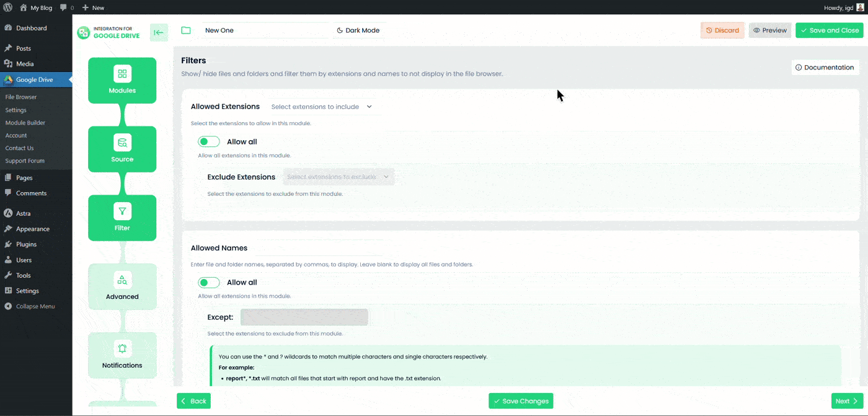
Task: Go to the Source step
Action: (x=122, y=149)
